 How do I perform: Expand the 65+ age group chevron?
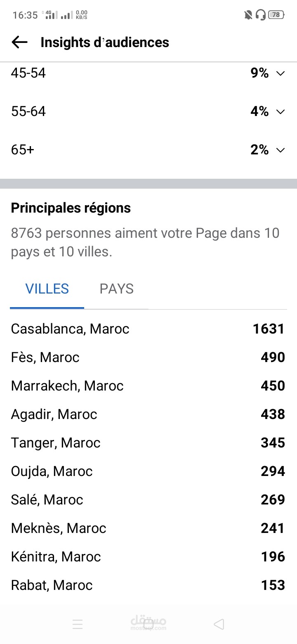click(280, 150)
